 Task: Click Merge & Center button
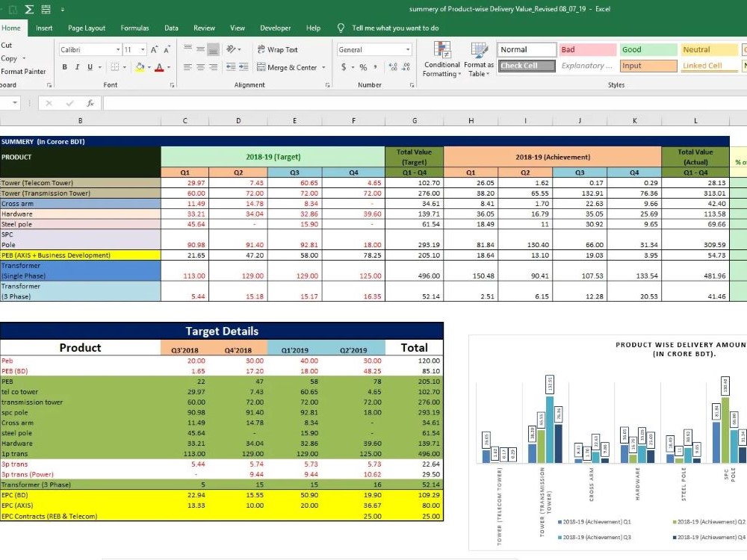(x=287, y=68)
